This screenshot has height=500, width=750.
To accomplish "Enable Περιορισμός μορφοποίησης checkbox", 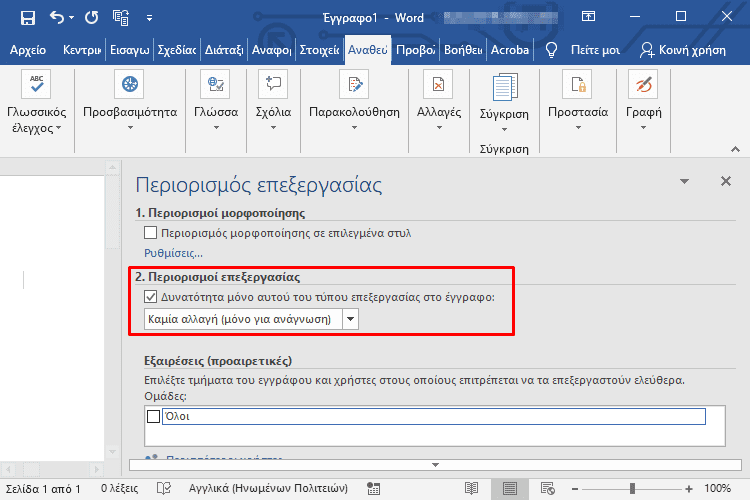I will click(152, 233).
